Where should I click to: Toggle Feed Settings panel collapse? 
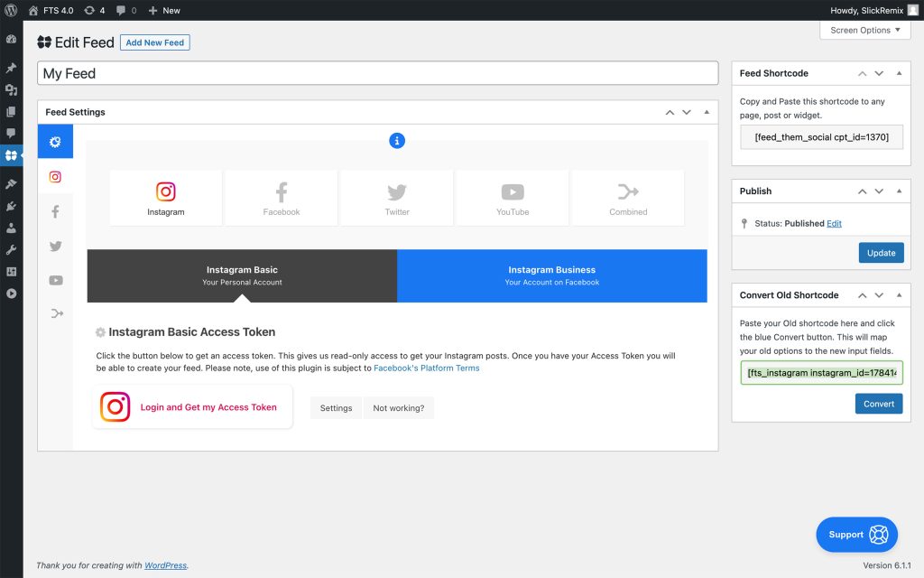click(707, 112)
